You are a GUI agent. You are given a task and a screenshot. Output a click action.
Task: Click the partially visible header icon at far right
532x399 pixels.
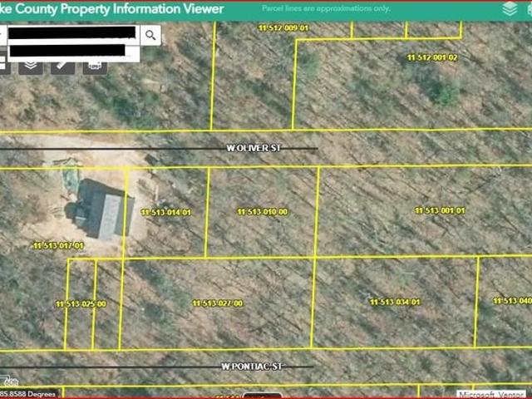click(x=529, y=9)
